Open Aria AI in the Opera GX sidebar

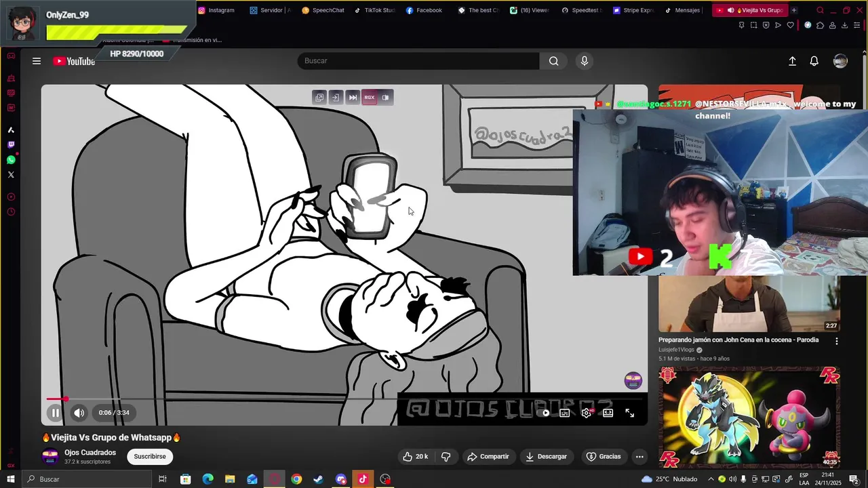coord(11,130)
